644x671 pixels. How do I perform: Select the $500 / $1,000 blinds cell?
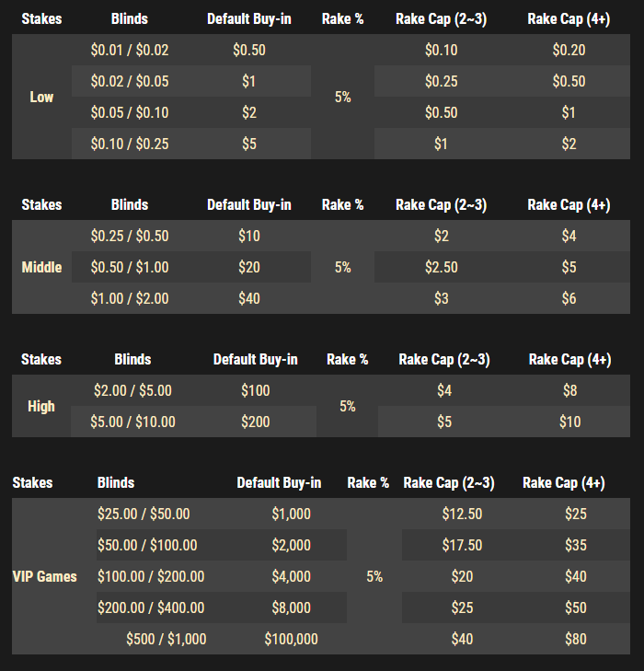(x=167, y=640)
